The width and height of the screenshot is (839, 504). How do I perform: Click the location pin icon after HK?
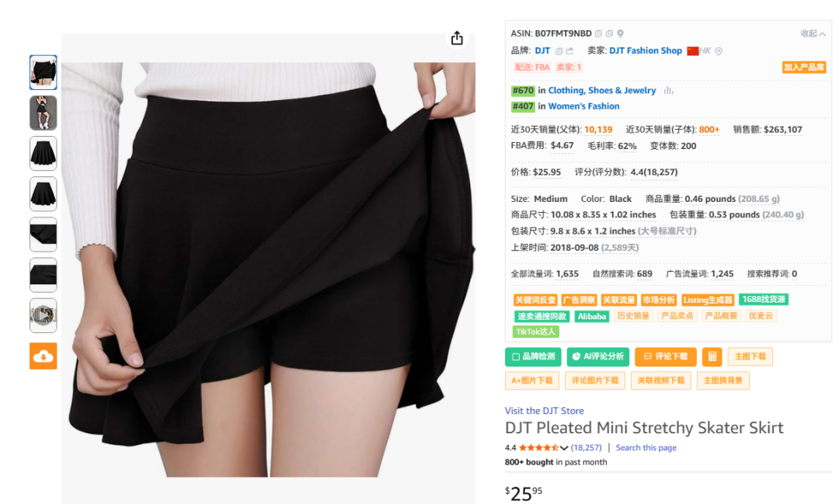point(719,50)
